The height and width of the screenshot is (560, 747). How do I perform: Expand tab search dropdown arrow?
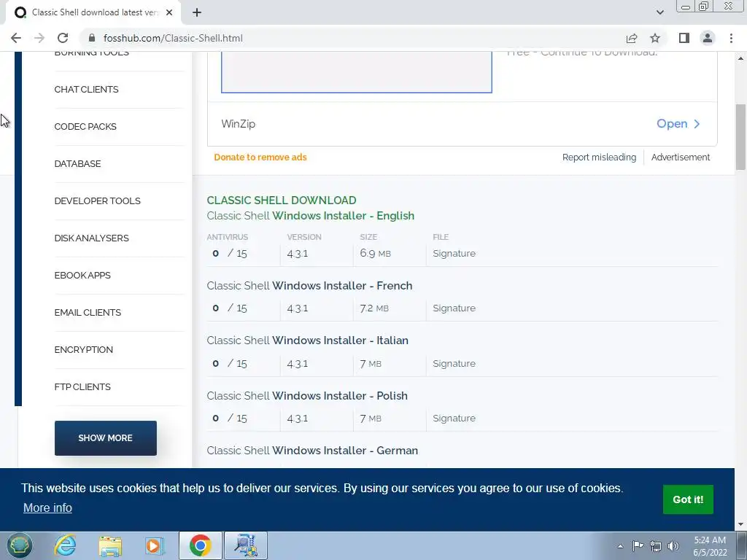coord(659,12)
